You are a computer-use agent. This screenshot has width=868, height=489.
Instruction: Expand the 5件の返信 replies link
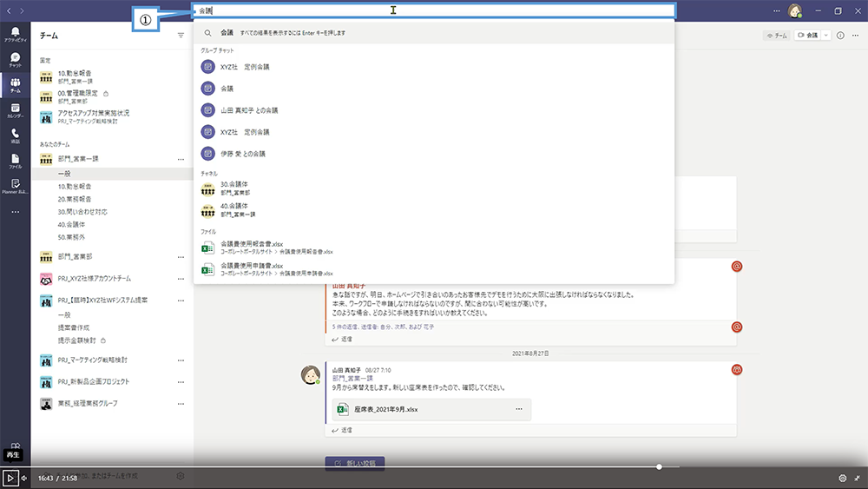(x=383, y=327)
